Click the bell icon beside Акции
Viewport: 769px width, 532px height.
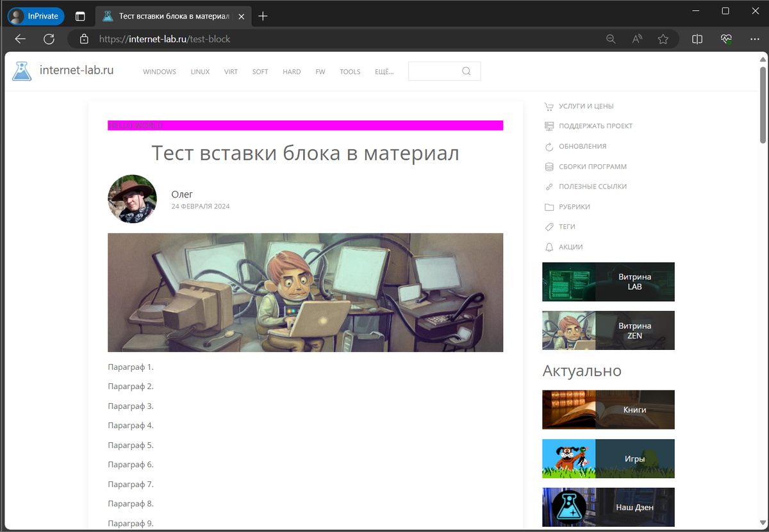click(549, 247)
